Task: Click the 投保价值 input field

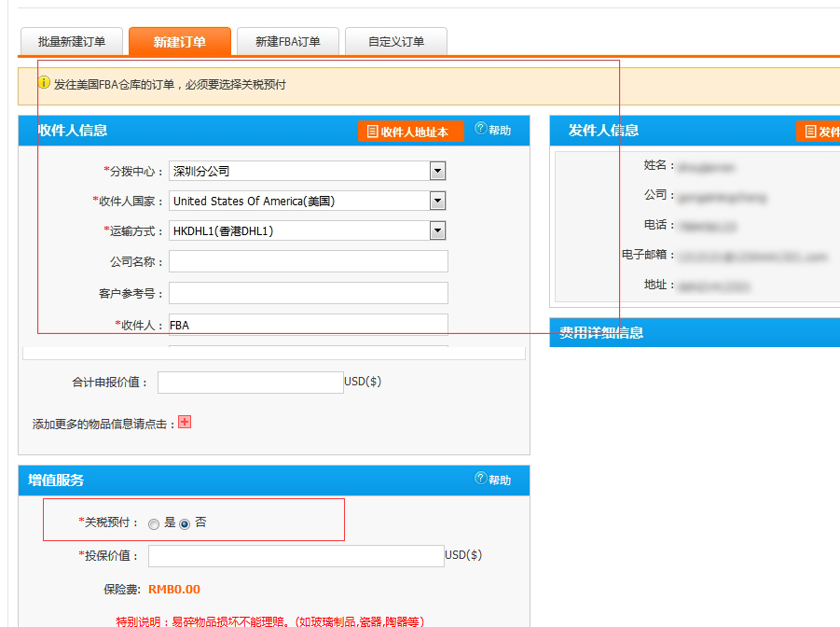Action: click(x=296, y=556)
